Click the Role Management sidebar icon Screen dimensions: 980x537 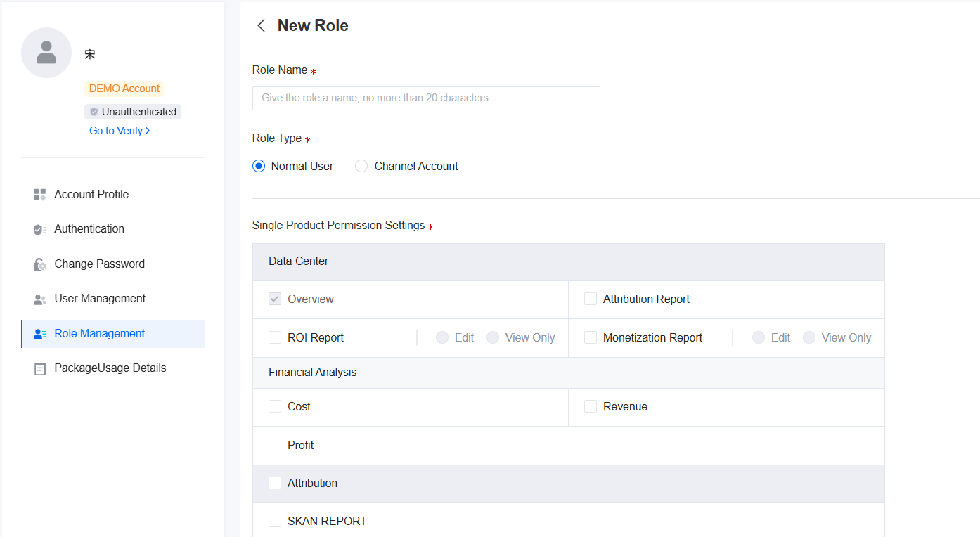coord(40,334)
